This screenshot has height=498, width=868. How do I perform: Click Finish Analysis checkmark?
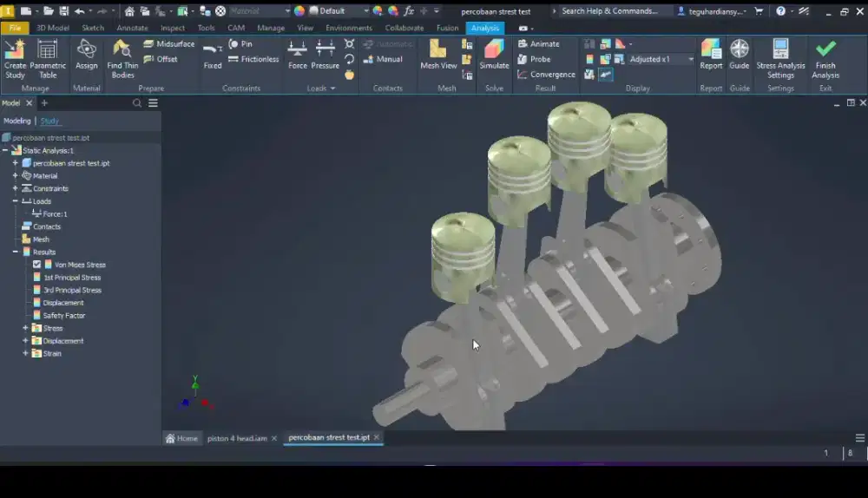click(825, 59)
